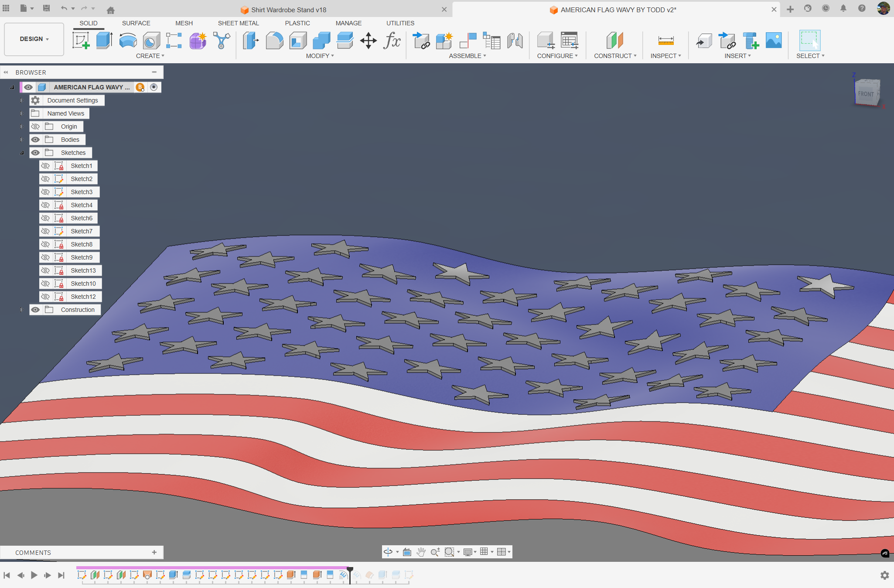Activate the Extrude tool icon

(104, 41)
